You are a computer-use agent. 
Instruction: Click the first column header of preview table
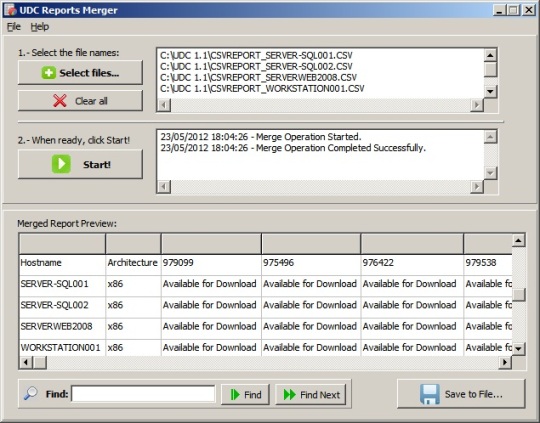[x=62, y=244]
